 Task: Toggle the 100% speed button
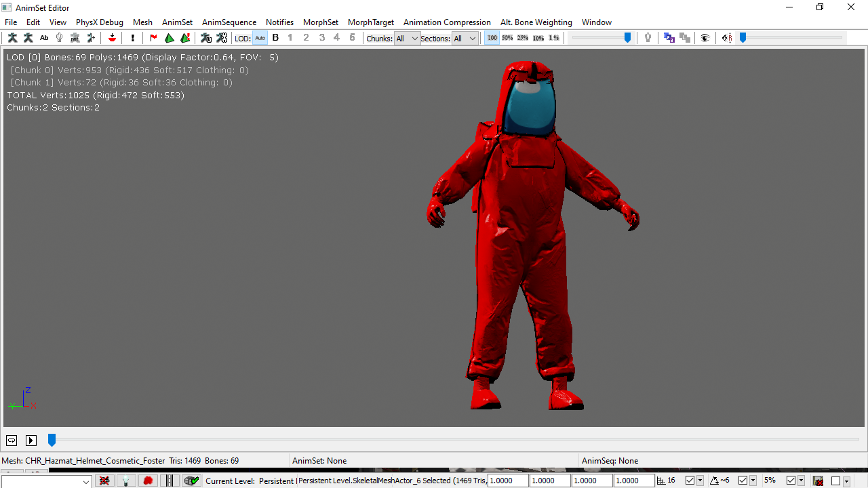pos(492,38)
